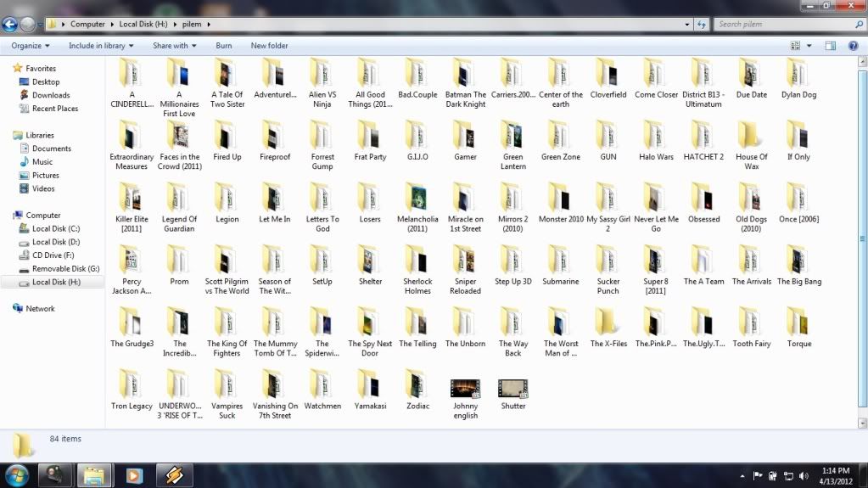Open the Help question mark icon

[x=853, y=46]
